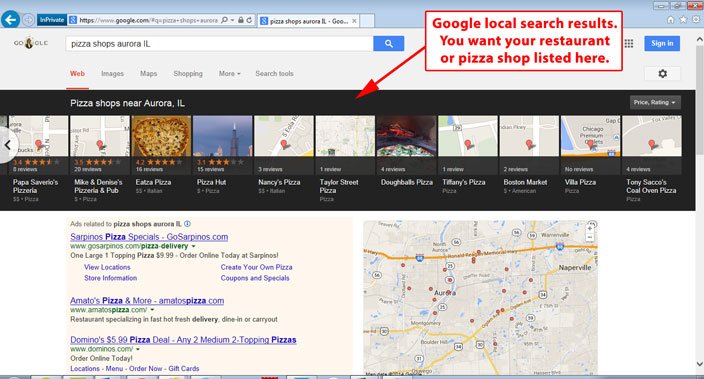Screen dimensions: 704x379
Task: Click Coupons and Specials sitelink
Action: click(x=255, y=278)
